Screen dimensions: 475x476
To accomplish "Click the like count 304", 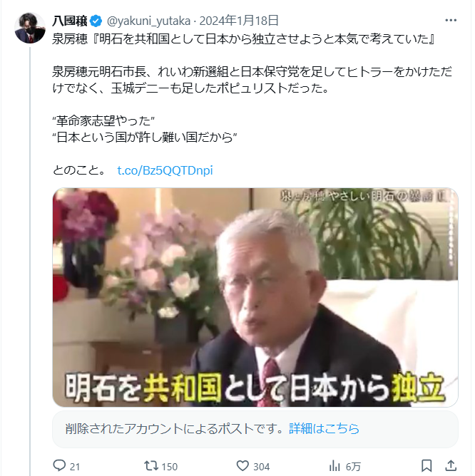I will (261, 467).
